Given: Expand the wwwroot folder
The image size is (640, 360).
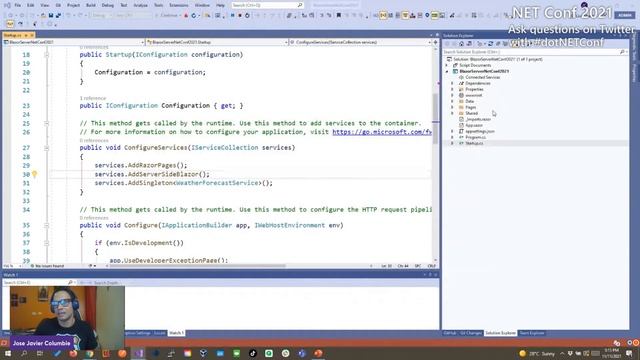Looking at the screenshot, I should coord(452,95).
